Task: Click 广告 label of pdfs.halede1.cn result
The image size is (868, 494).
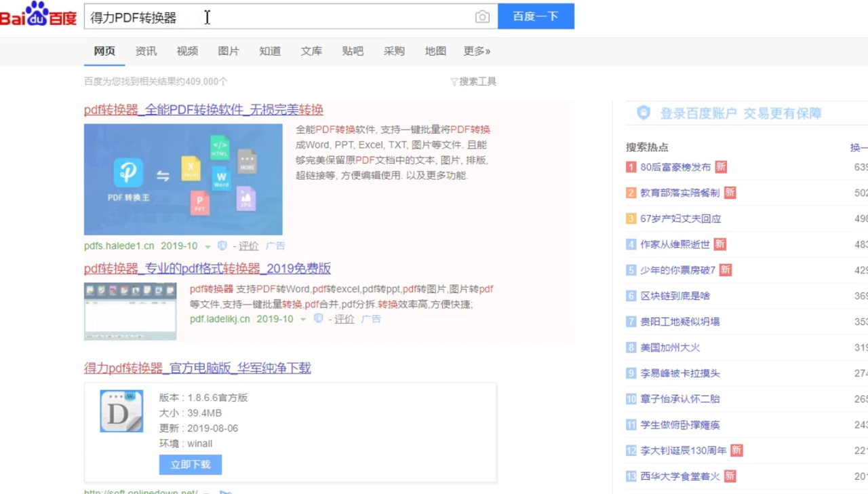Action: click(x=275, y=246)
